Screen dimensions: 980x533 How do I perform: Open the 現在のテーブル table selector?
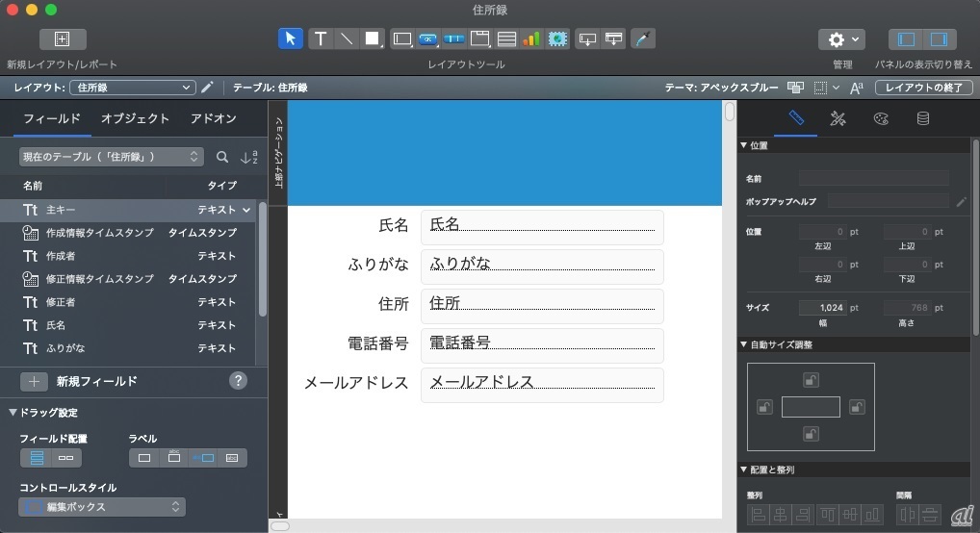click(x=112, y=156)
